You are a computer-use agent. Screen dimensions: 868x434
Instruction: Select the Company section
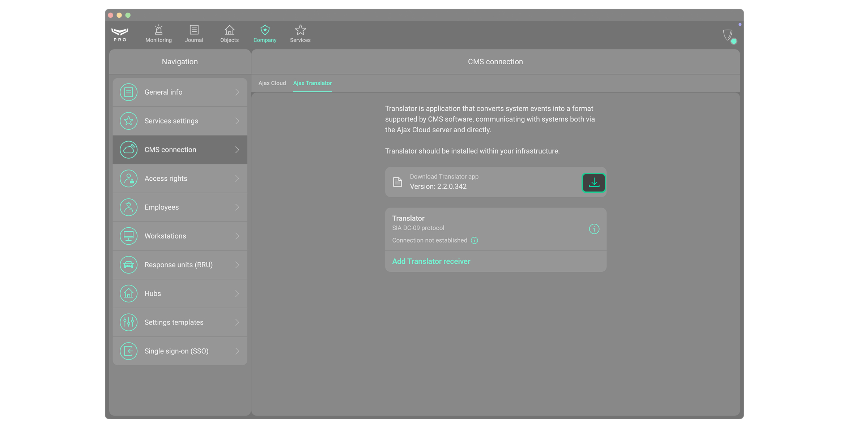point(265,34)
